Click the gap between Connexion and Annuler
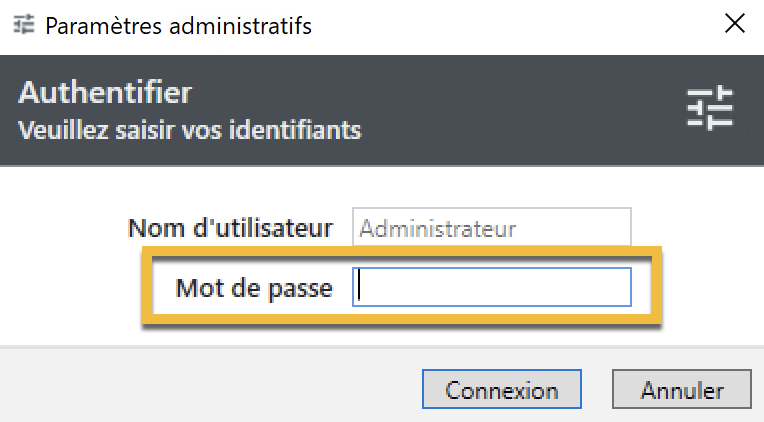 coord(597,389)
